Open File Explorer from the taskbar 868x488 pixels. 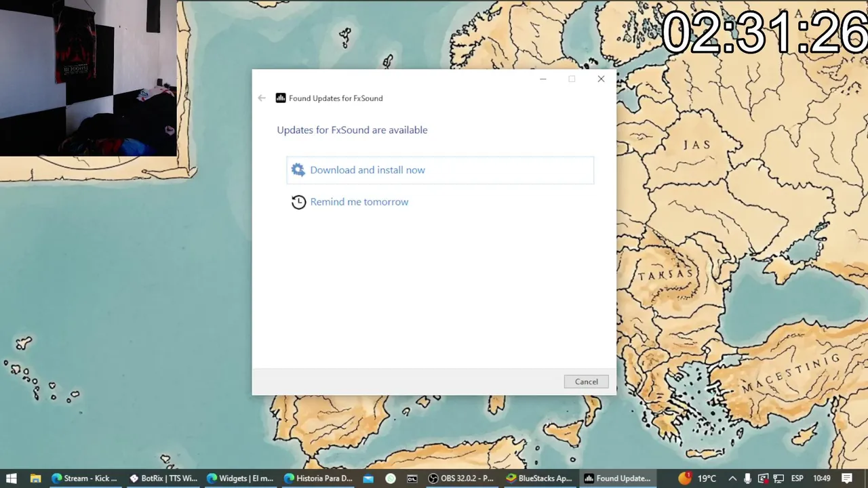[x=35, y=478]
